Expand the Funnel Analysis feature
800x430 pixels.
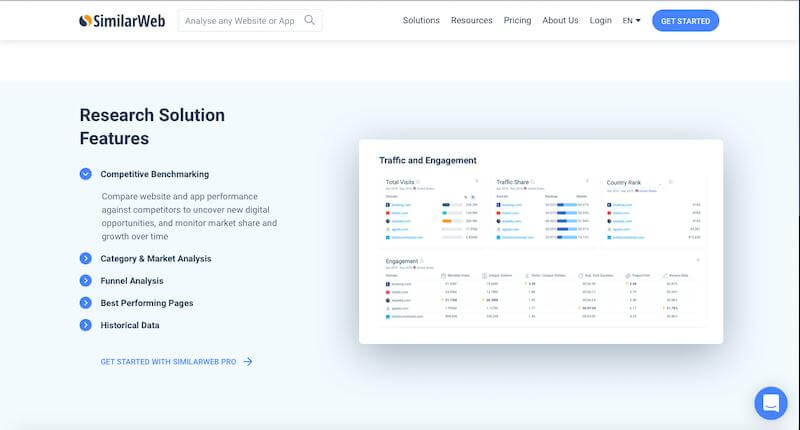[86, 281]
